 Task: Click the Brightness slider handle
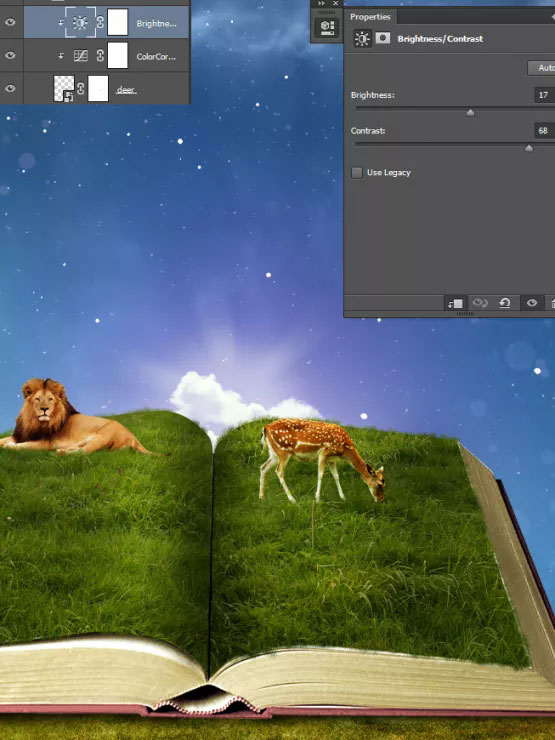coord(470,112)
